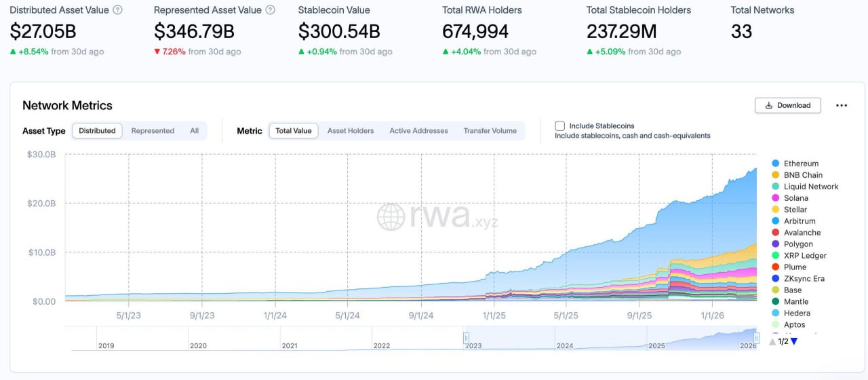Select the Total Value metric
The width and height of the screenshot is (868, 380).
(x=294, y=131)
